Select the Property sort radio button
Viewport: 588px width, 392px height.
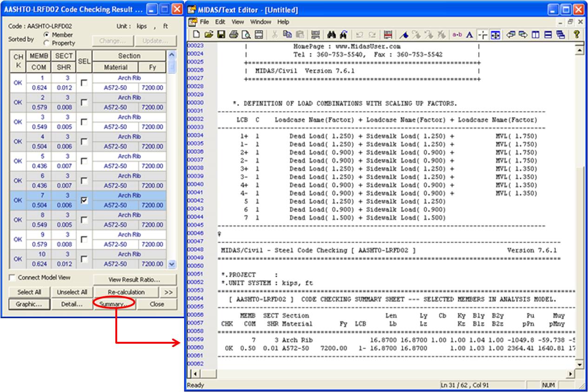coord(46,43)
